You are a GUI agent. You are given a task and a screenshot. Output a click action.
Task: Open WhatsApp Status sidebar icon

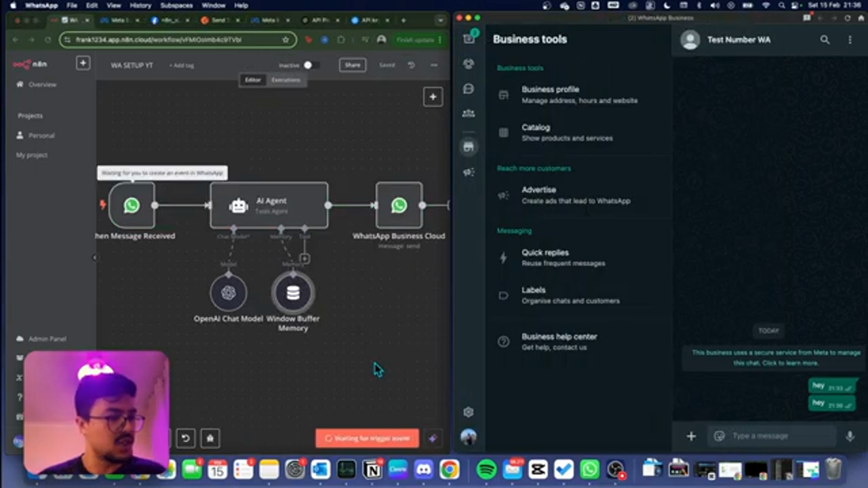[x=469, y=64]
